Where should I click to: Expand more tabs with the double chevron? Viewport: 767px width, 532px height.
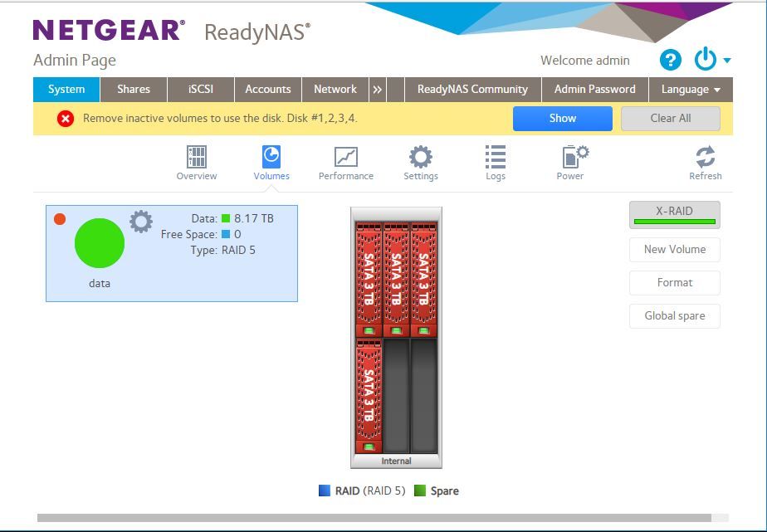pyautogui.click(x=377, y=90)
